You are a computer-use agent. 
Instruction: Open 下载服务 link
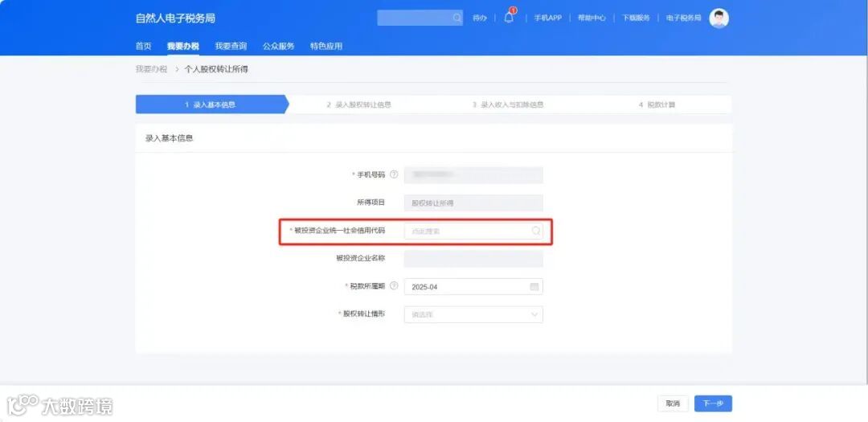coord(636,18)
